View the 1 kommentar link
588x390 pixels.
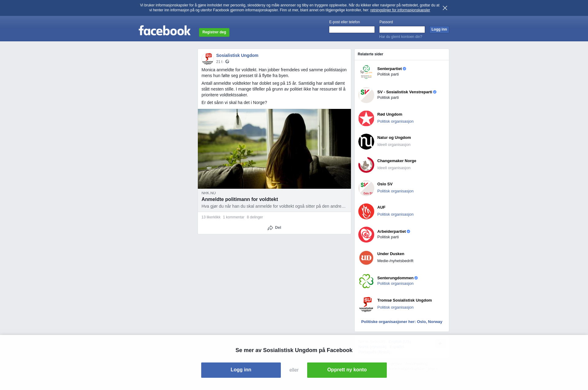[x=234, y=217]
